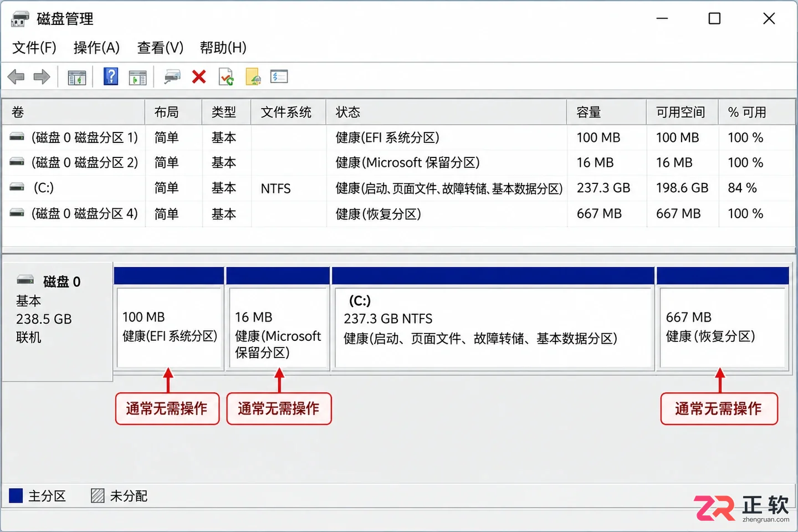Click drive icon of 磁盘 0 磁盘分区 2 row
Image resolution: width=798 pixels, height=532 pixels.
pyautogui.click(x=17, y=162)
